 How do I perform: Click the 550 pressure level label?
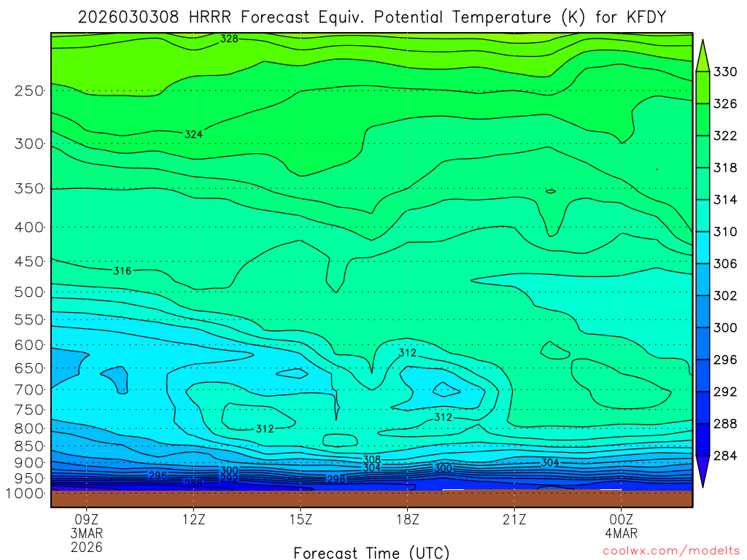click(29, 319)
